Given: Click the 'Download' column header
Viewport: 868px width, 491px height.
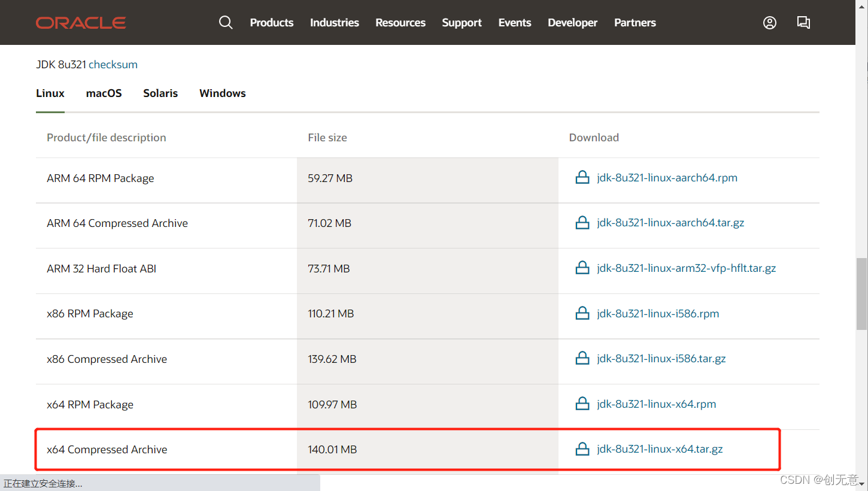Looking at the screenshot, I should 594,138.
